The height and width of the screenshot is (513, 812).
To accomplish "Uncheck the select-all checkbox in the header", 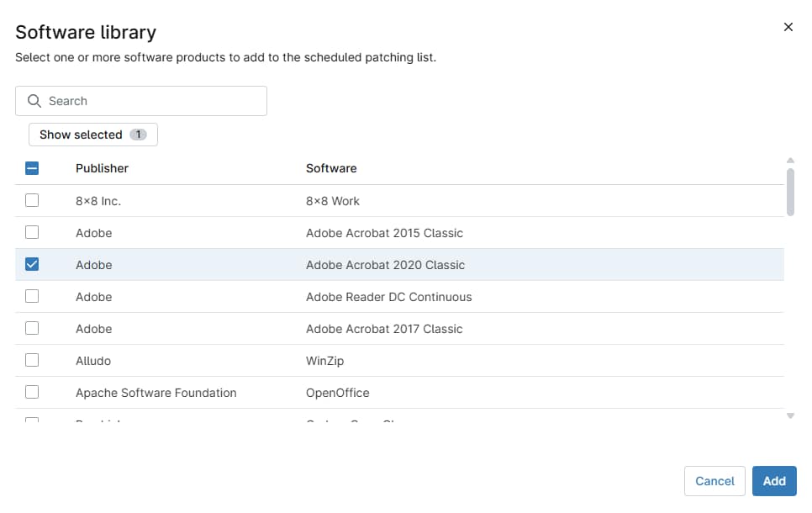I will point(32,168).
